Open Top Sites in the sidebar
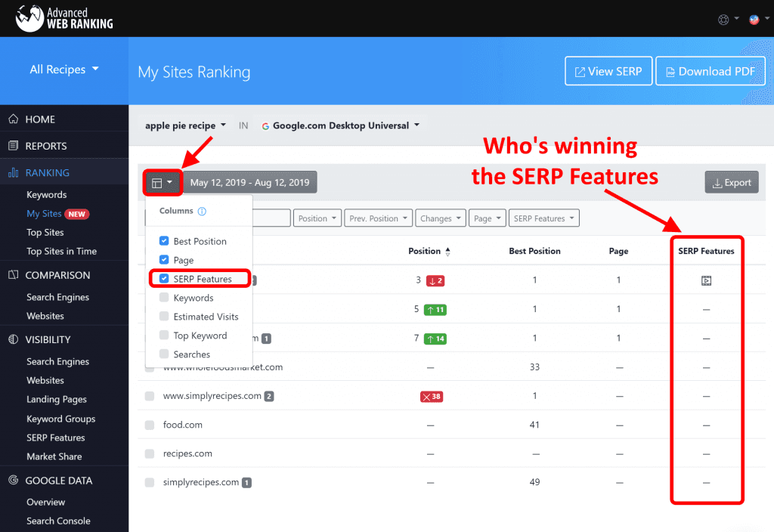This screenshot has height=532, width=774. (45, 233)
